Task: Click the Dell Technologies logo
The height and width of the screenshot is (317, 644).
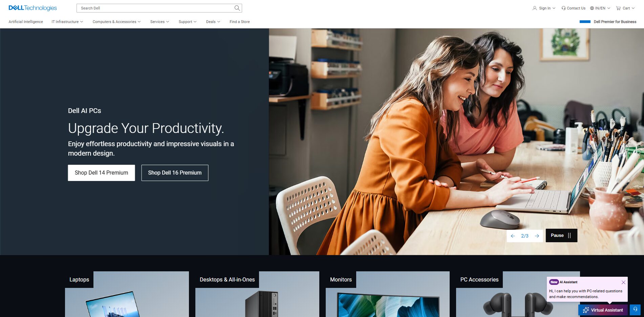Action: 33,8
